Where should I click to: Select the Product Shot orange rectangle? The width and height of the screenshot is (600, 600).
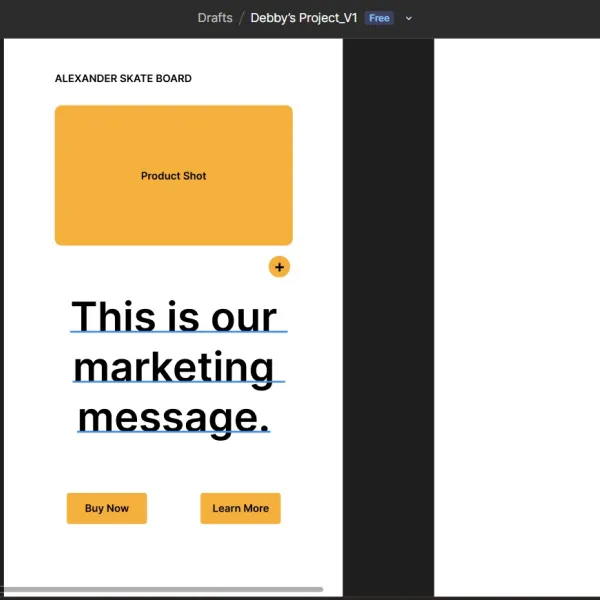[x=174, y=175]
